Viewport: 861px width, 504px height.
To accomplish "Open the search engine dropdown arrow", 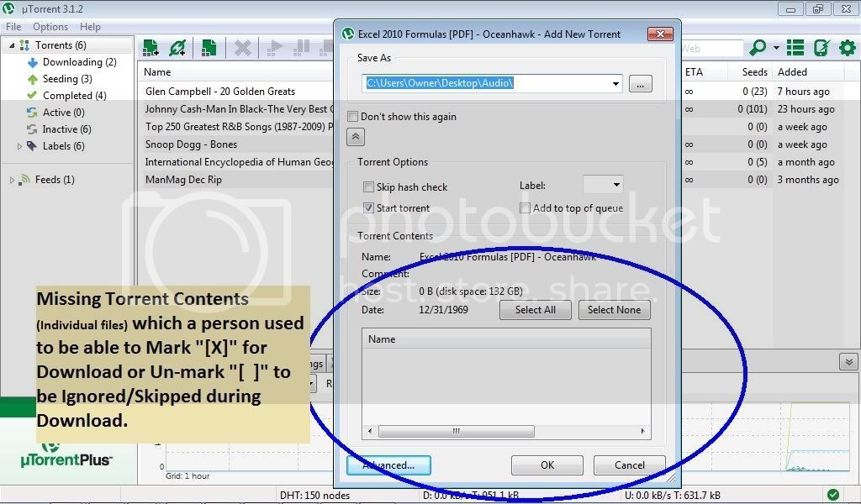I will point(776,48).
